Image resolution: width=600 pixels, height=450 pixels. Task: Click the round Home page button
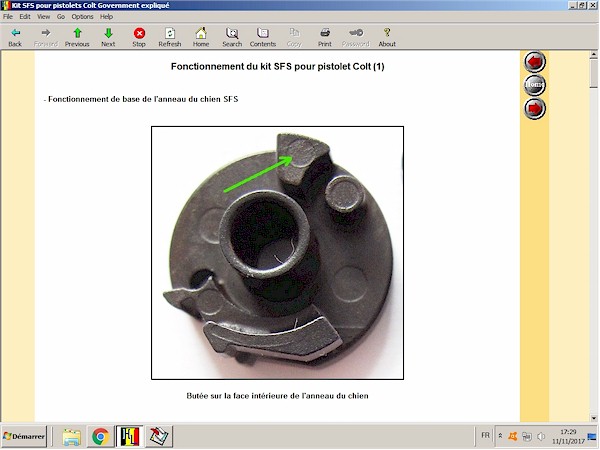tap(535, 85)
